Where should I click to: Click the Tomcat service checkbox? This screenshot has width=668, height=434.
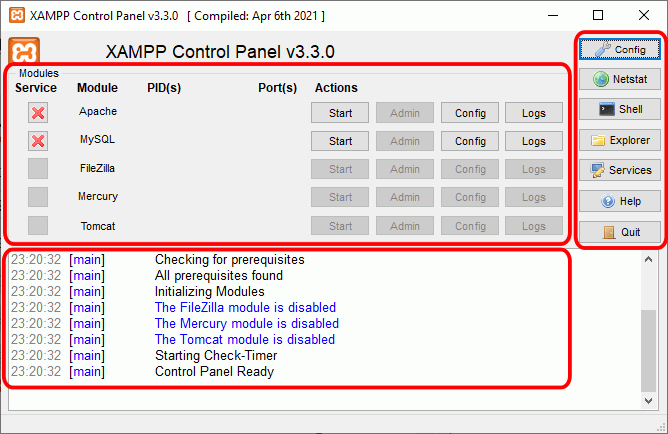(38, 226)
